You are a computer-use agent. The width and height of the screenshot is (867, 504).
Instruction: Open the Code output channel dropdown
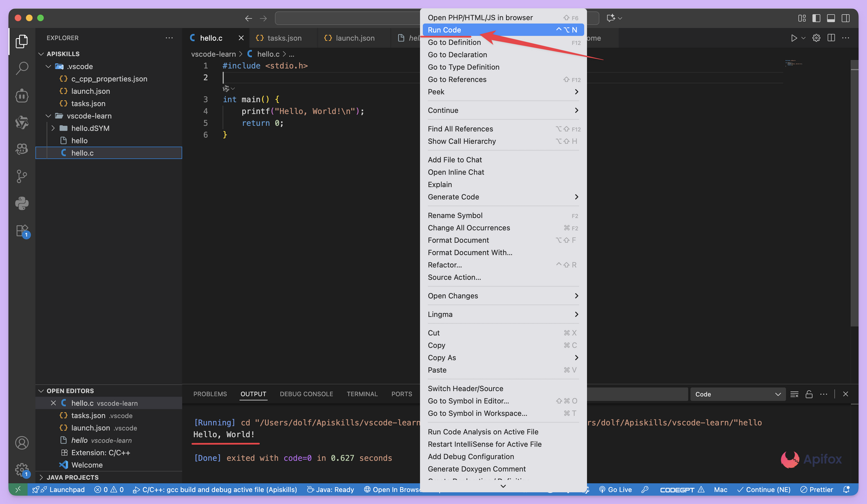737,394
